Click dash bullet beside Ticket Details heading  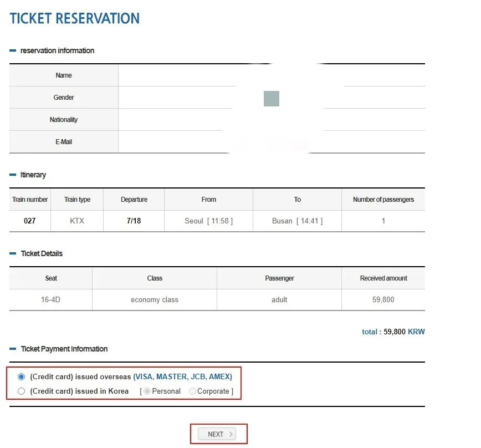[x=13, y=253]
